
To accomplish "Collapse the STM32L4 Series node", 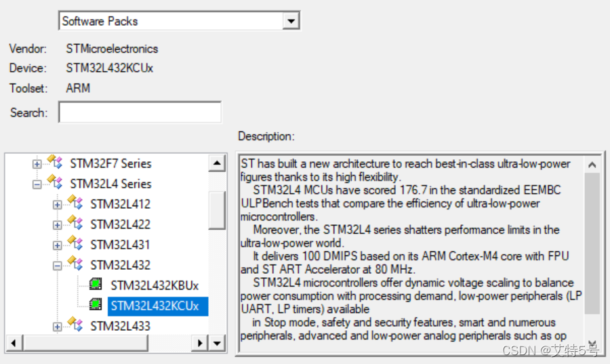I will pyautogui.click(x=37, y=184).
